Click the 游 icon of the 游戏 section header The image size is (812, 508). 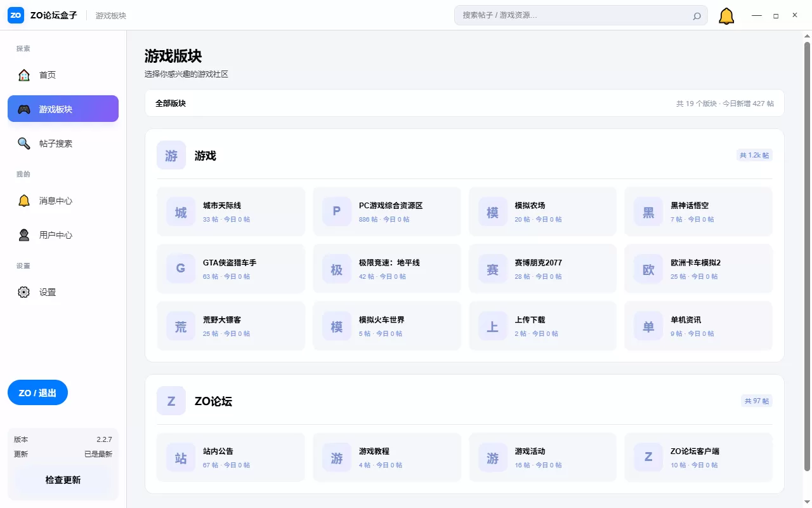171,156
